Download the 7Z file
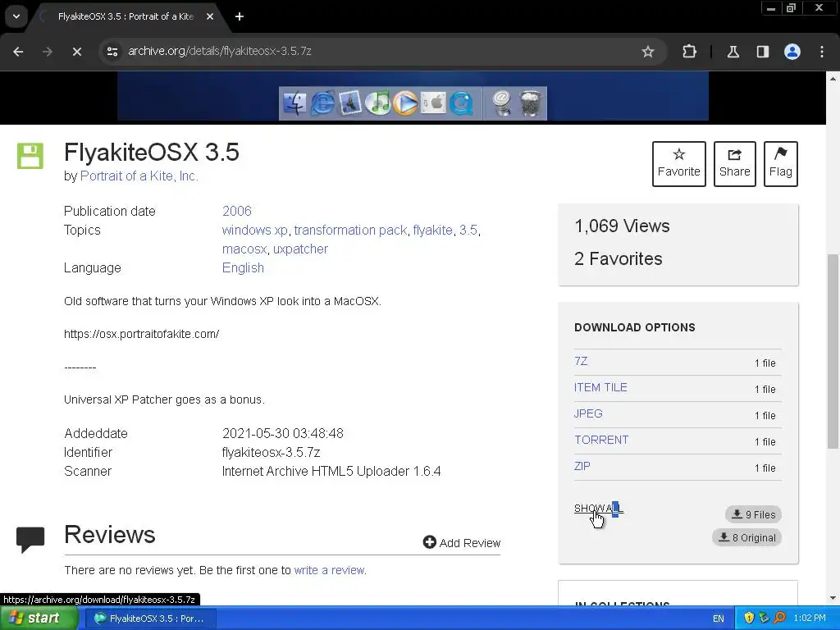 click(x=581, y=361)
